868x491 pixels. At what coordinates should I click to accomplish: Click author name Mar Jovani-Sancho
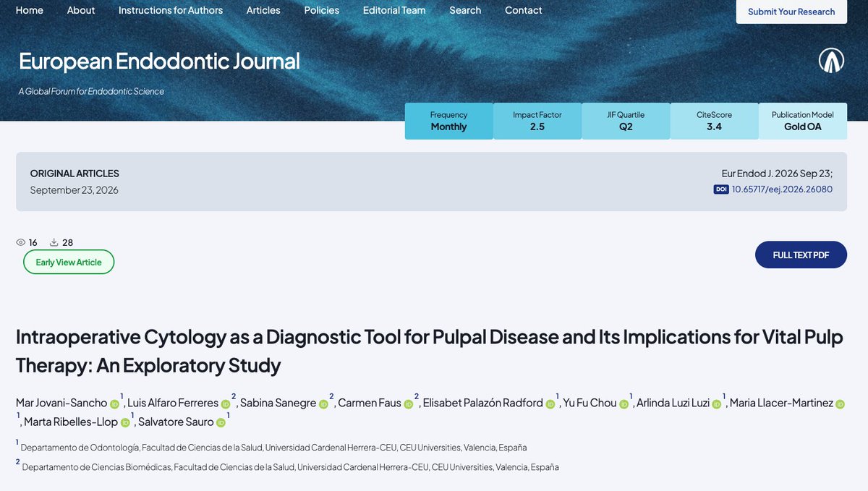click(61, 403)
